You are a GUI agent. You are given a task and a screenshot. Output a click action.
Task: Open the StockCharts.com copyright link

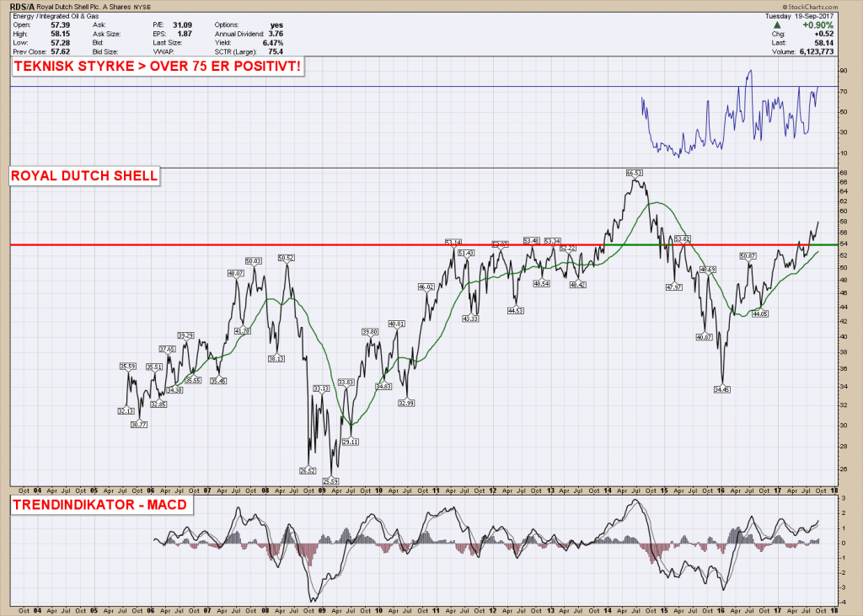(811, 7)
